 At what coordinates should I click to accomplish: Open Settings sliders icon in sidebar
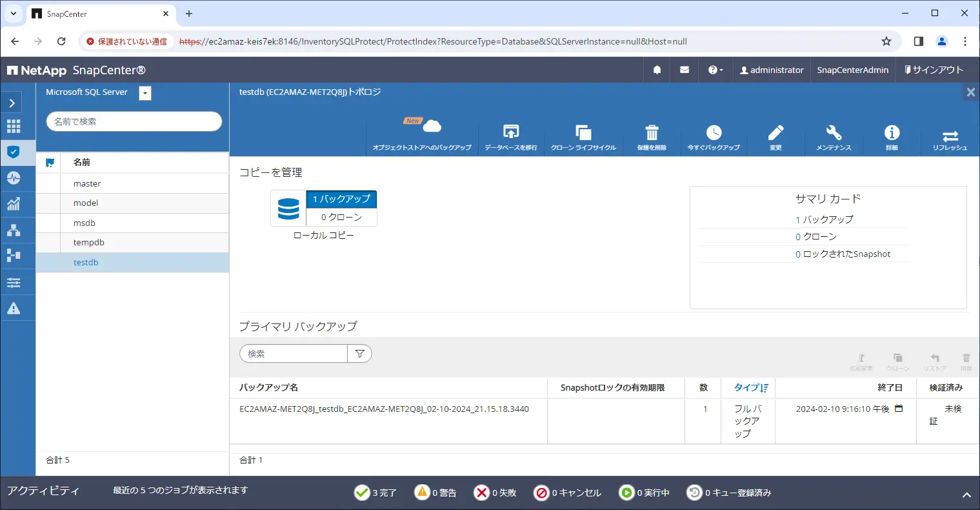pos(14,282)
